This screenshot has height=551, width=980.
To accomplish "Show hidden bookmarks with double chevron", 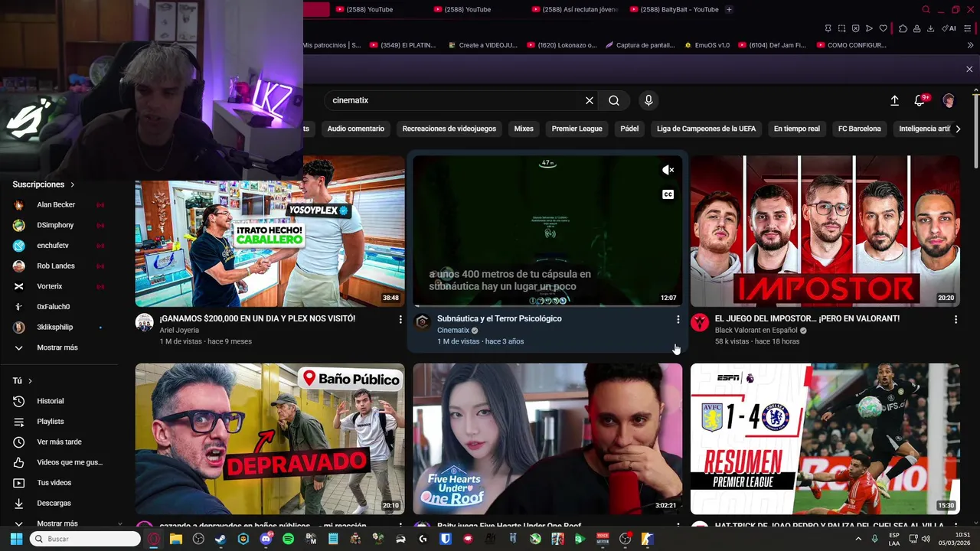I will tap(970, 45).
